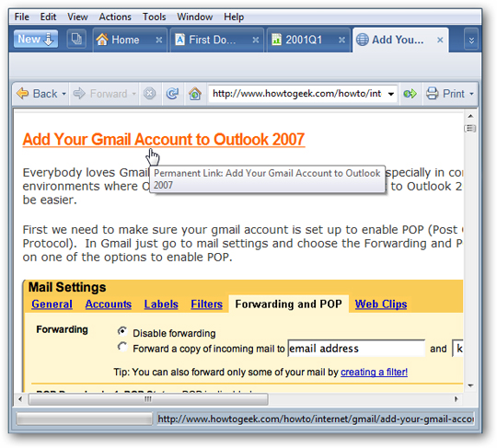The height and width of the screenshot is (448, 497).
Task: Click the Forward arrow button
Action: click(99, 94)
